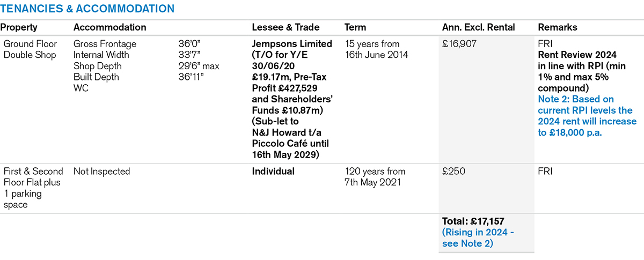This screenshot has width=644, height=260.
Task: Select the Ground Floor Double Shop cell
Action: 30,49
